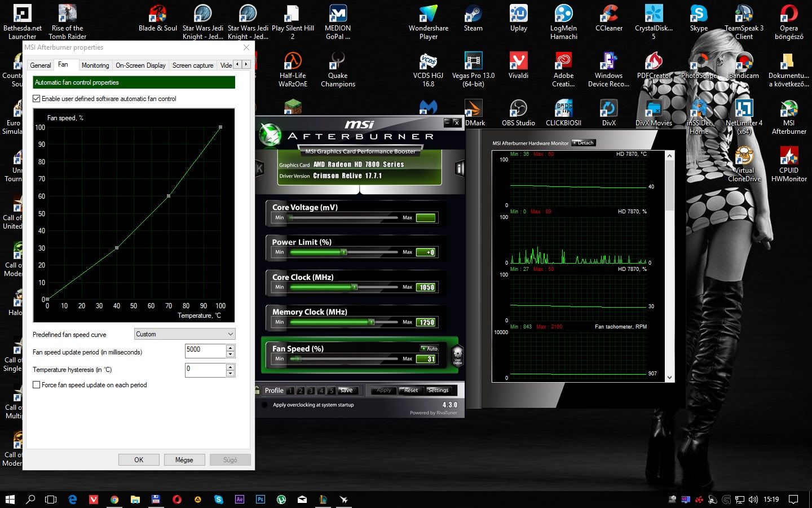Click the taskbar clock showing 15:19
This screenshot has width=812, height=508.
[771, 500]
